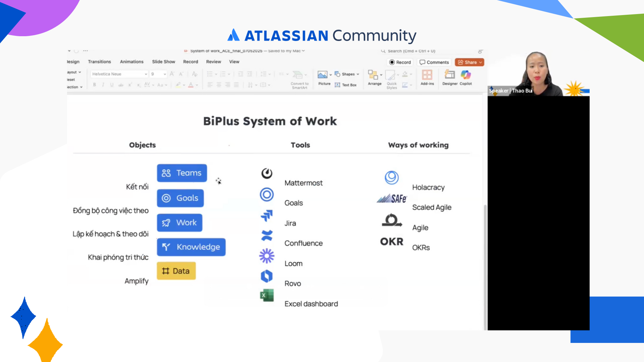This screenshot has width=644, height=362.
Task: Apply strikethrough formatting
Action: pyautogui.click(x=121, y=85)
